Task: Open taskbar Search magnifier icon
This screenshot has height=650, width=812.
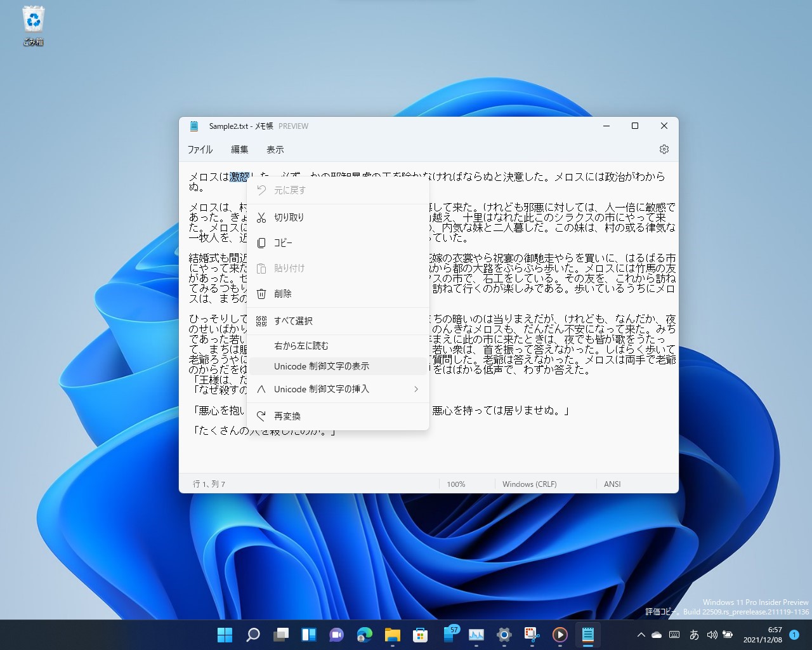Action: 252,634
